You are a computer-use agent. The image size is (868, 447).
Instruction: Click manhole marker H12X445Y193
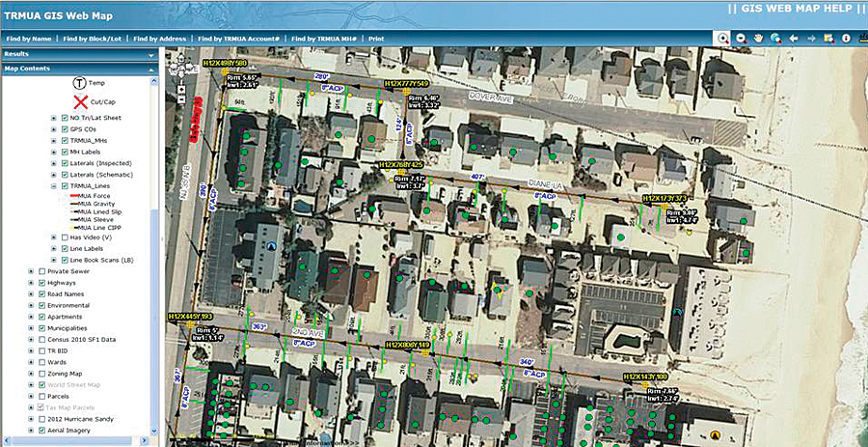tap(190, 324)
